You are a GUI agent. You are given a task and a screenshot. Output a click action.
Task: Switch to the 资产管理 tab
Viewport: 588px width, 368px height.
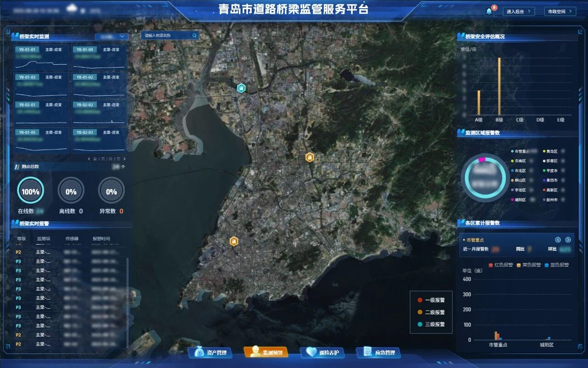[210, 353]
